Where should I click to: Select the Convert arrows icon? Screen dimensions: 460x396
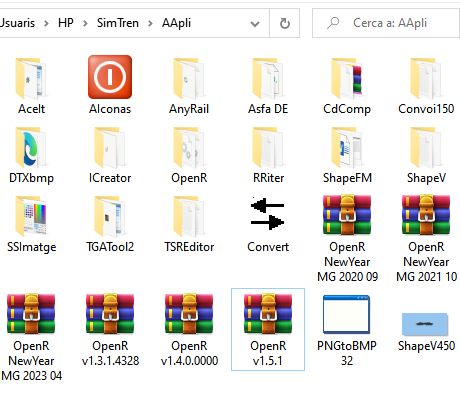[x=268, y=214]
